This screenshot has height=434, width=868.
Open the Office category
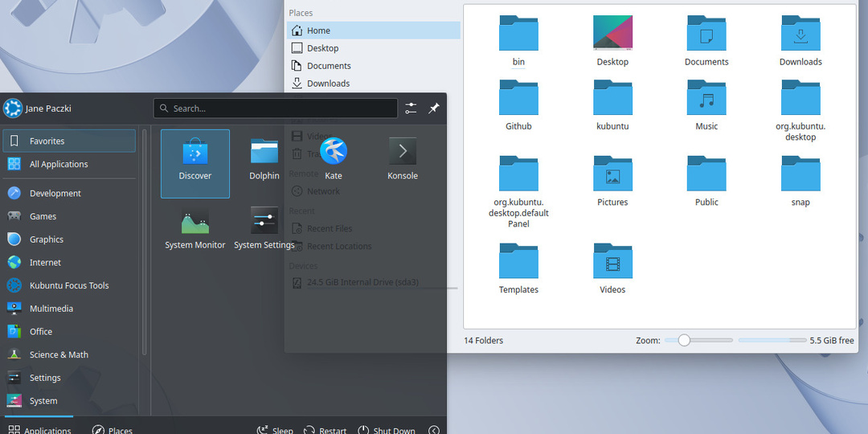tap(69, 332)
